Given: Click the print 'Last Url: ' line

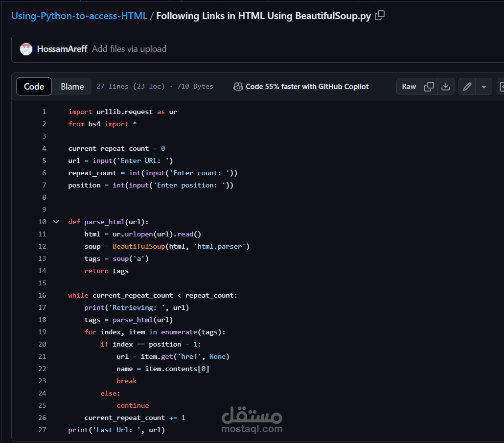Looking at the screenshot, I should [116, 430].
